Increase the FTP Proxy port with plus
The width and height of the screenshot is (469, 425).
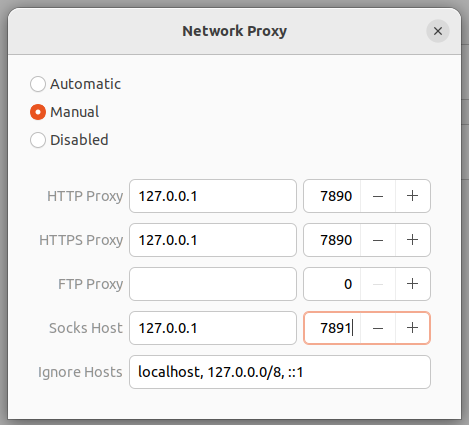(x=412, y=284)
